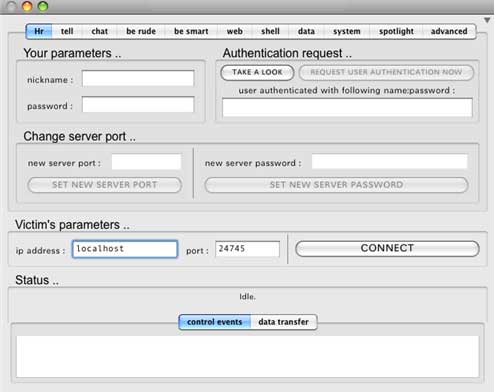The height and width of the screenshot is (392, 494).
Task: Click SET NEW SERVER PASSWORD button
Action: coord(336,185)
